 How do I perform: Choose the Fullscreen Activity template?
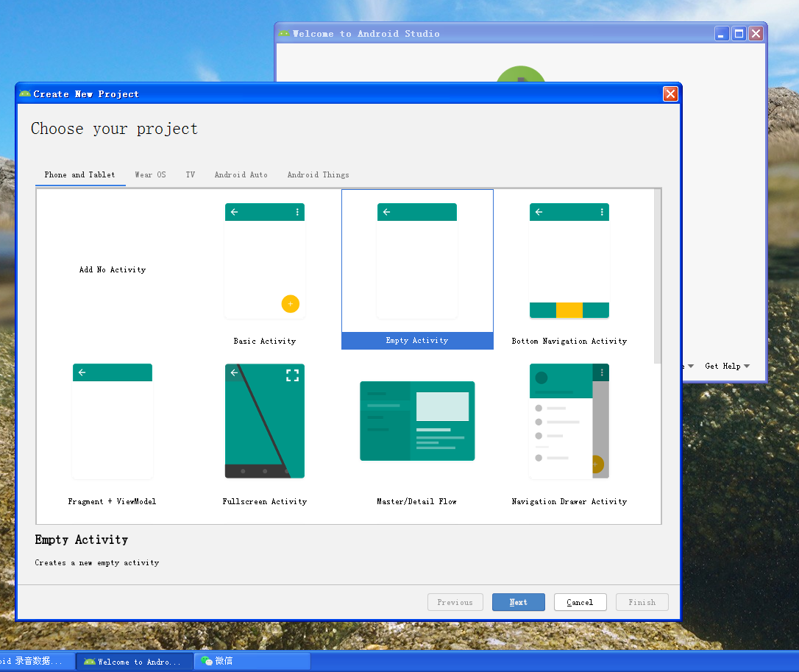click(264, 431)
